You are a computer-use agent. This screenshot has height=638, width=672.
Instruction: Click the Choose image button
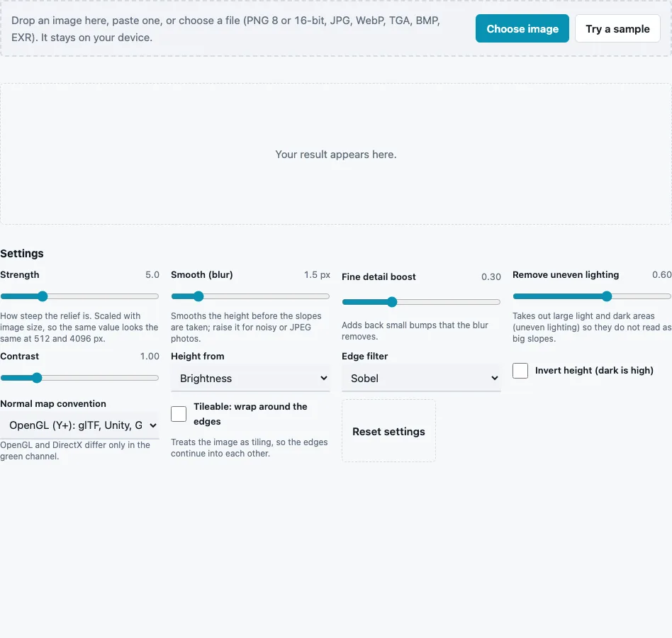click(x=522, y=28)
